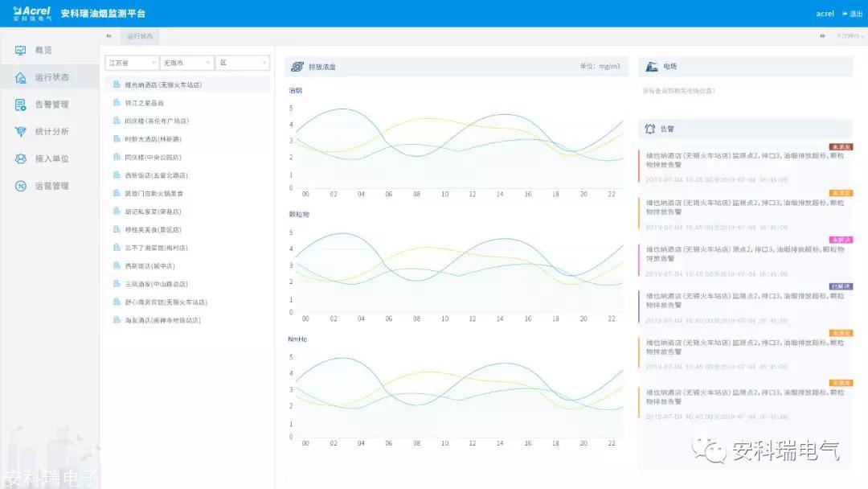
Task: Click the 接入单位 people icon
Action: click(x=21, y=159)
